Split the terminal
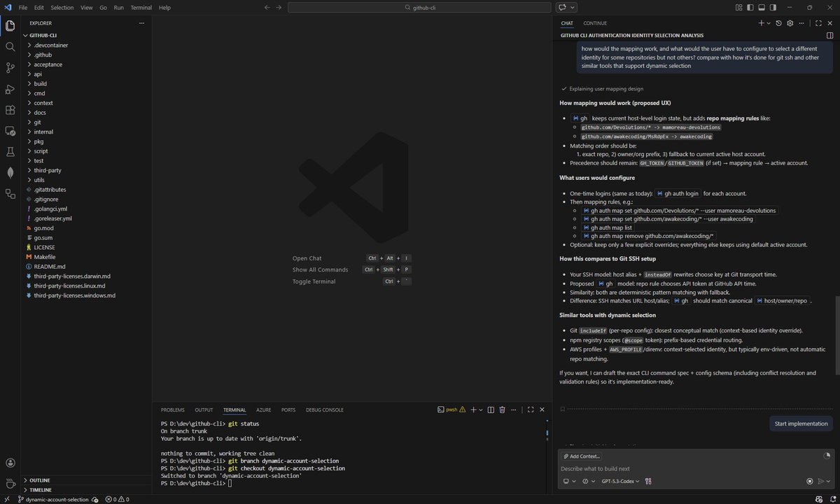Viewport: 840px width, 504px height. click(x=491, y=409)
